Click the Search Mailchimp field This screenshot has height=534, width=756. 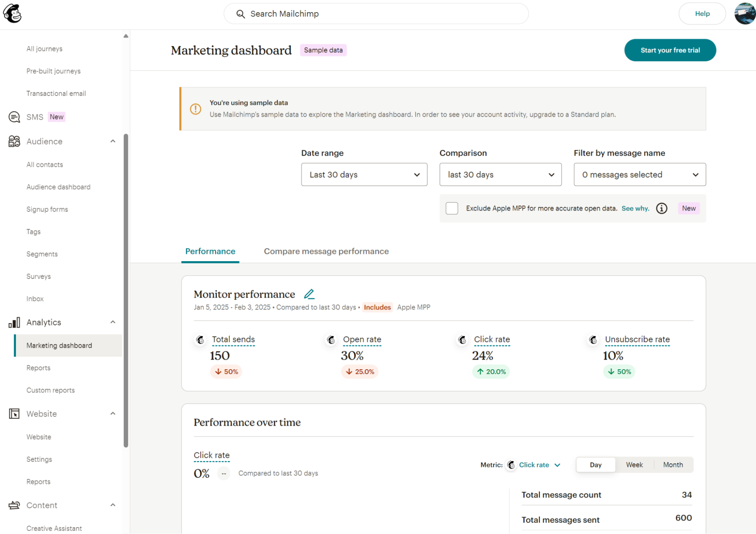click(x=376, y=14)
